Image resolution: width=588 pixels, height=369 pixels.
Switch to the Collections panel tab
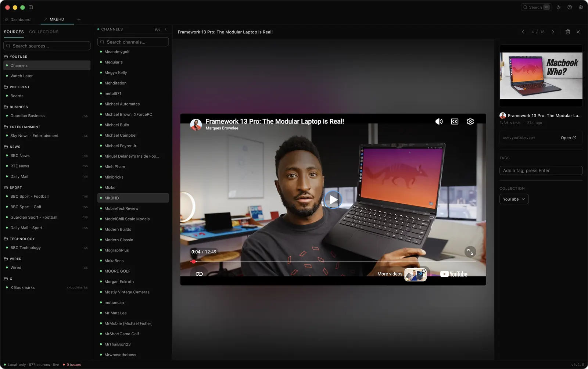[44, 32]
